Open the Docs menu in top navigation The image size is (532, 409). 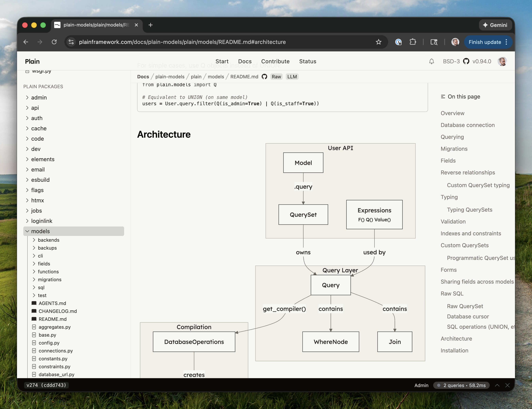(245, 61)
